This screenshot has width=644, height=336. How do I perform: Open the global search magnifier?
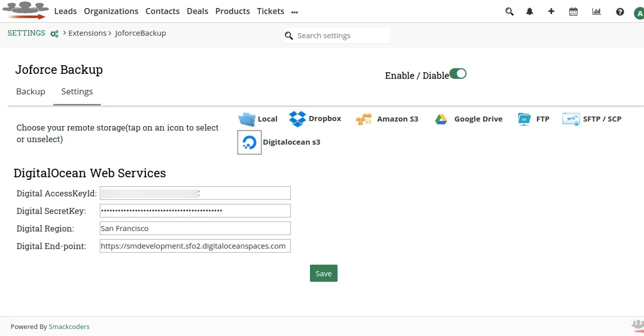coord(509,11)
